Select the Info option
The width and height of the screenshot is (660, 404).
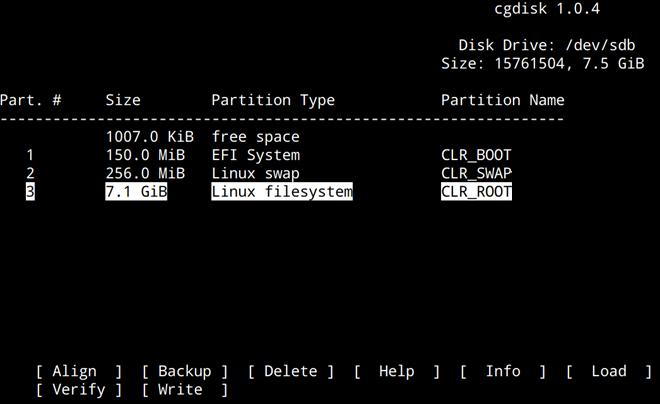[503, 371]
